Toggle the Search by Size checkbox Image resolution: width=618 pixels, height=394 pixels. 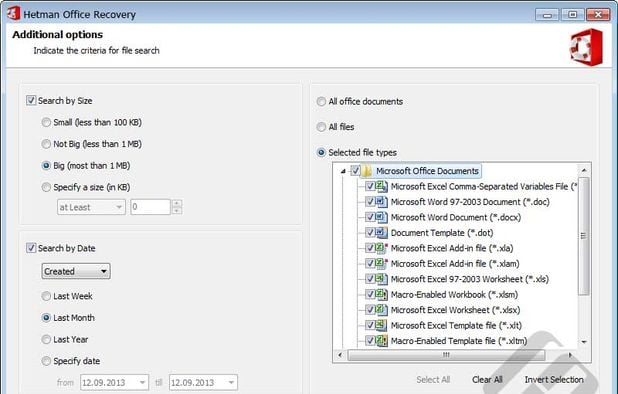(31, 100)
